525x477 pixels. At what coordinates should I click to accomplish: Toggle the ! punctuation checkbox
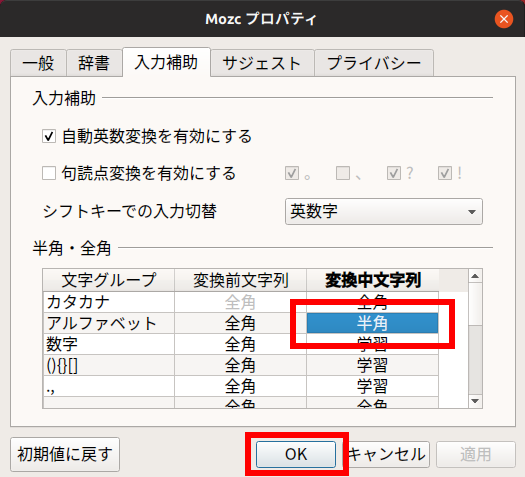445,173
